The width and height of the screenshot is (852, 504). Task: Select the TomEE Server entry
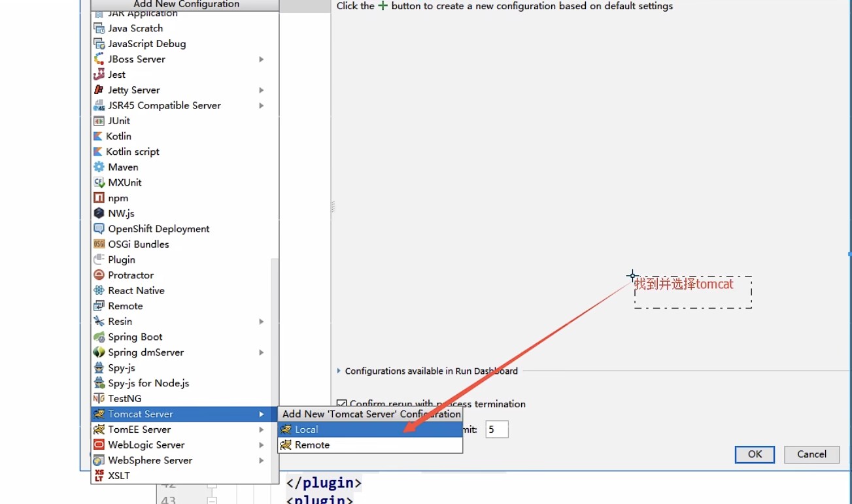180,429
